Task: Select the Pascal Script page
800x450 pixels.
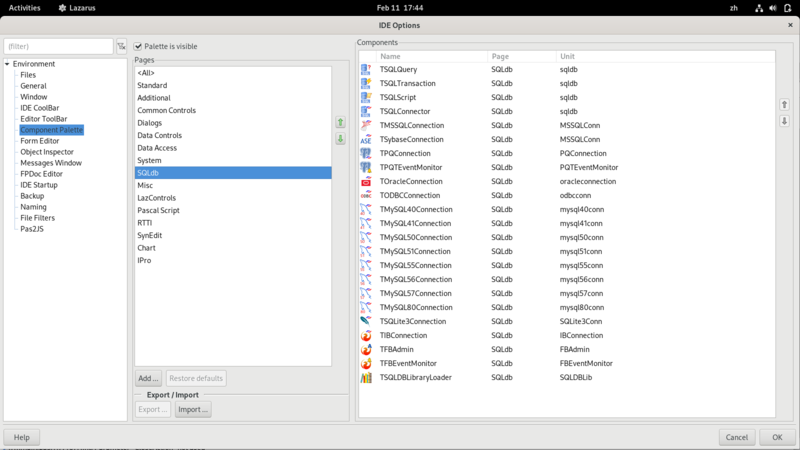Action: (x=233, y=210)
